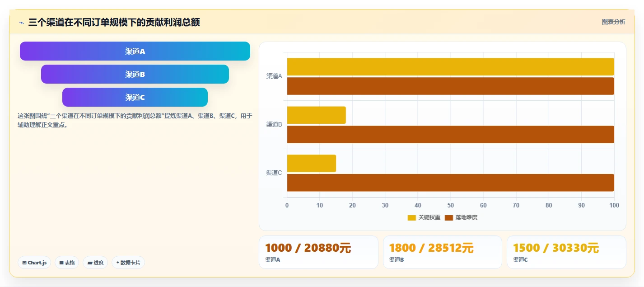Viewport: 644px width, 287px height.
Task: Open the 1000 / 20880元 data card
Action: tap(318, 252)
